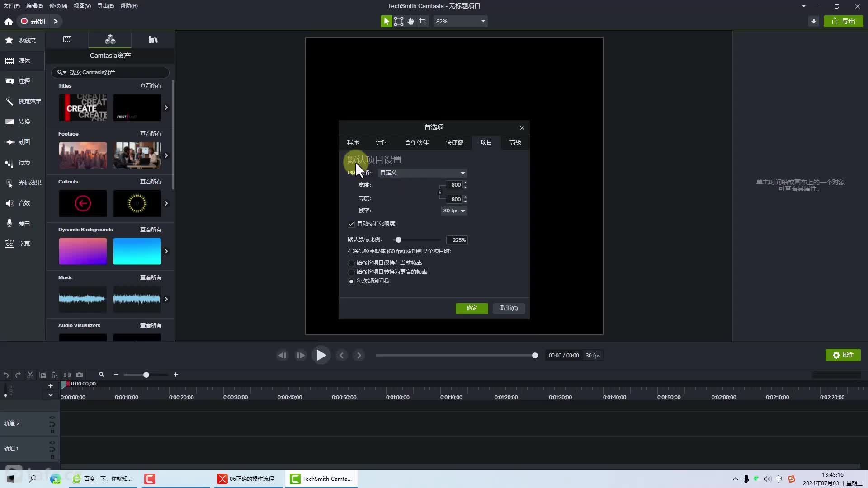Click the timeline zoom slider handle
Screen dimensions: 868x488
(146, 375)
